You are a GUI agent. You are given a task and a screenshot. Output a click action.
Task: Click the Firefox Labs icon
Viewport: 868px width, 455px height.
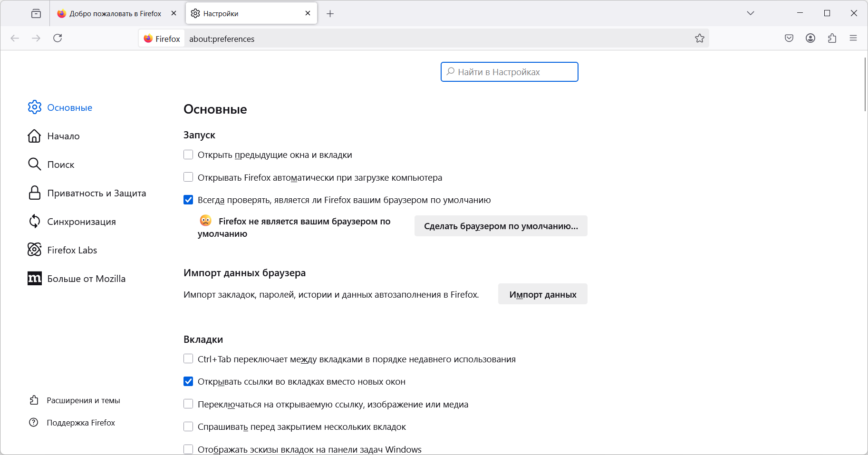point(35,250)
